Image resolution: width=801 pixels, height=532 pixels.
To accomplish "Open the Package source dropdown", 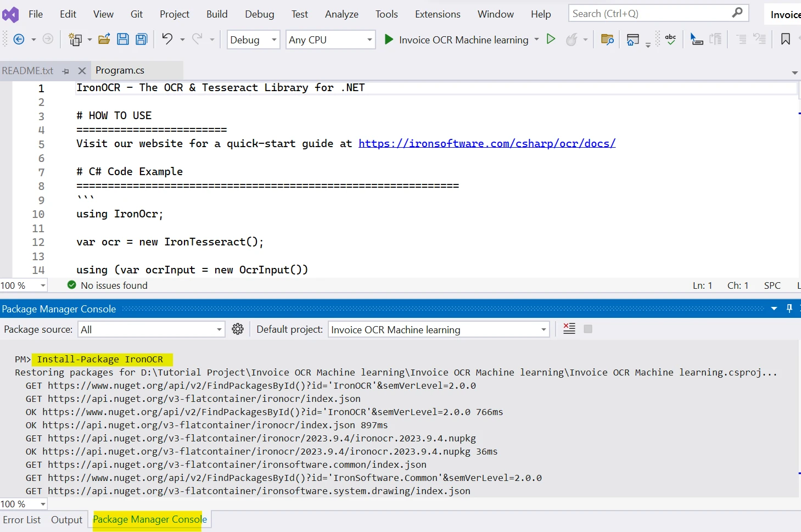I will click(152, 329).
